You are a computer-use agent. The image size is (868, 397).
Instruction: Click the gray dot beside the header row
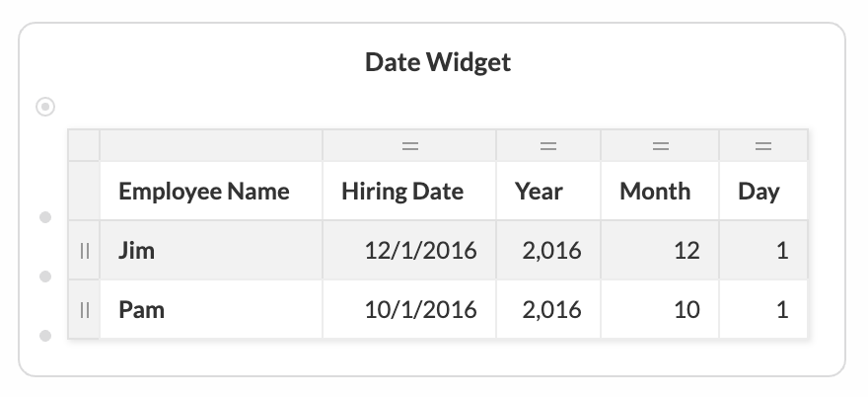45,217
